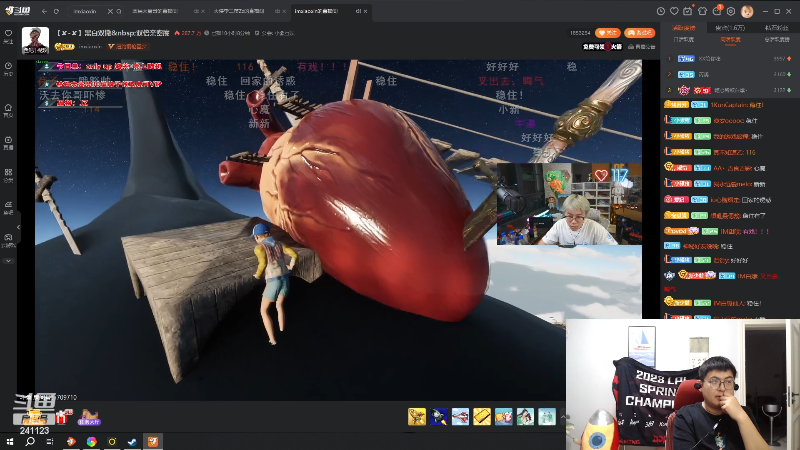The image size is (800, 450).
Task: Open the room announcement link
Action: pyautogui.click(x=642, y=46)
